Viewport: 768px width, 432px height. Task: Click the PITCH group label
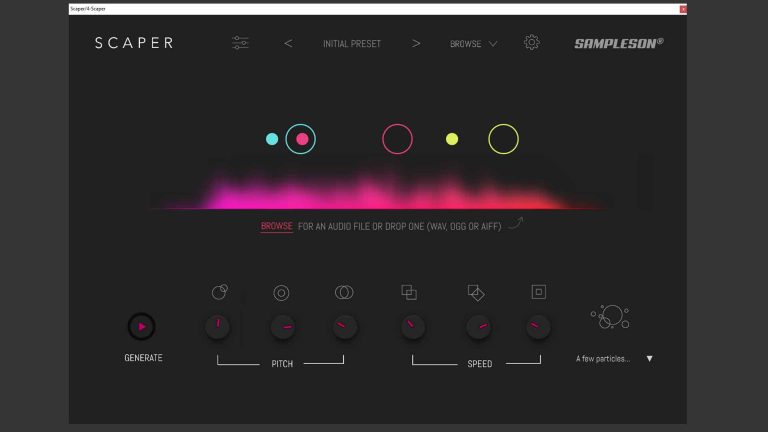pos(282,364)
